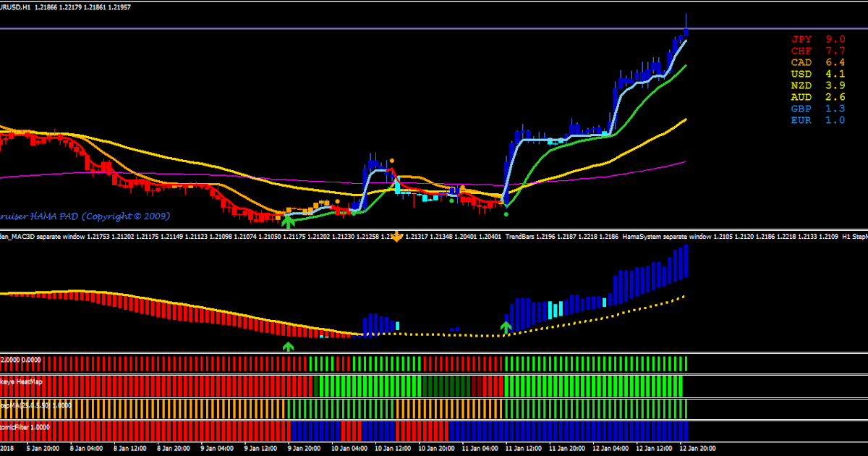The width and height of the screenshot is (868, 456).
Task: Click 5 Jan 20:00 on time axis
Action: 44,449
